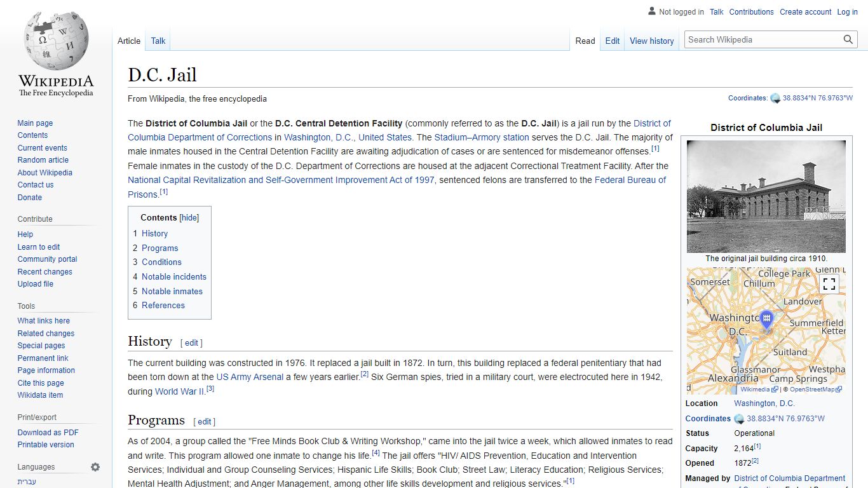Go to Main page in sidebar
This screenshot has width=868, height=488.
point(35,123)
